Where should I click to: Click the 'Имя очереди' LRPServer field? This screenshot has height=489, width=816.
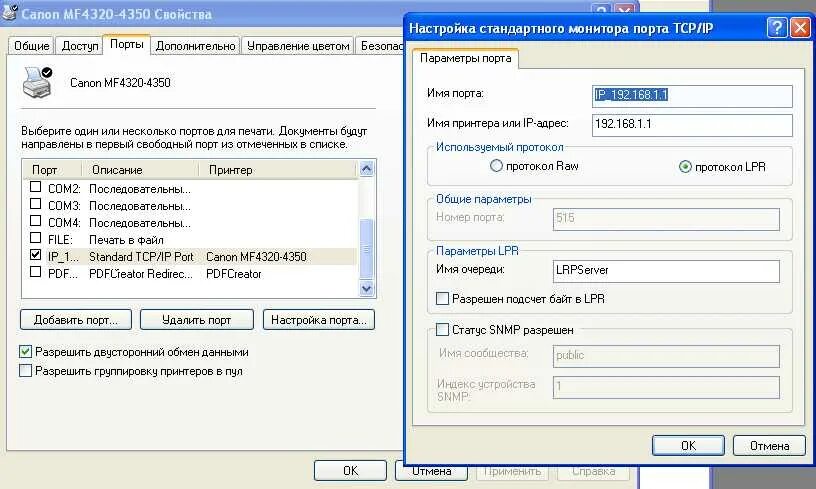pos(666,271)
